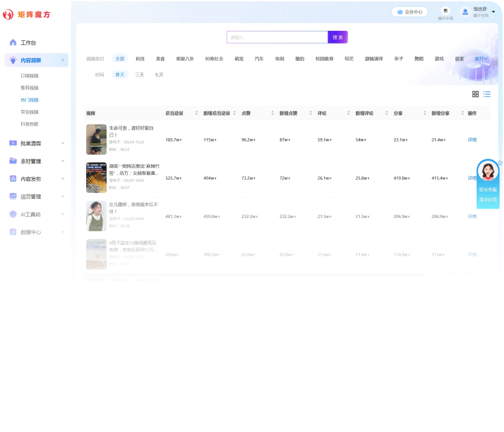Open the 工作台 home icon

[x=13, y=42]
